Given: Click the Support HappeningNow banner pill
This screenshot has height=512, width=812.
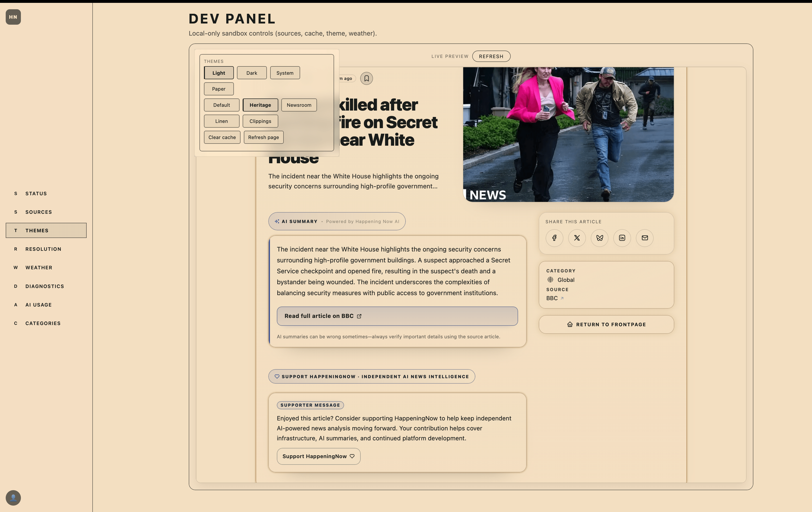Looking at the screenshot, I should click(372, 377).
